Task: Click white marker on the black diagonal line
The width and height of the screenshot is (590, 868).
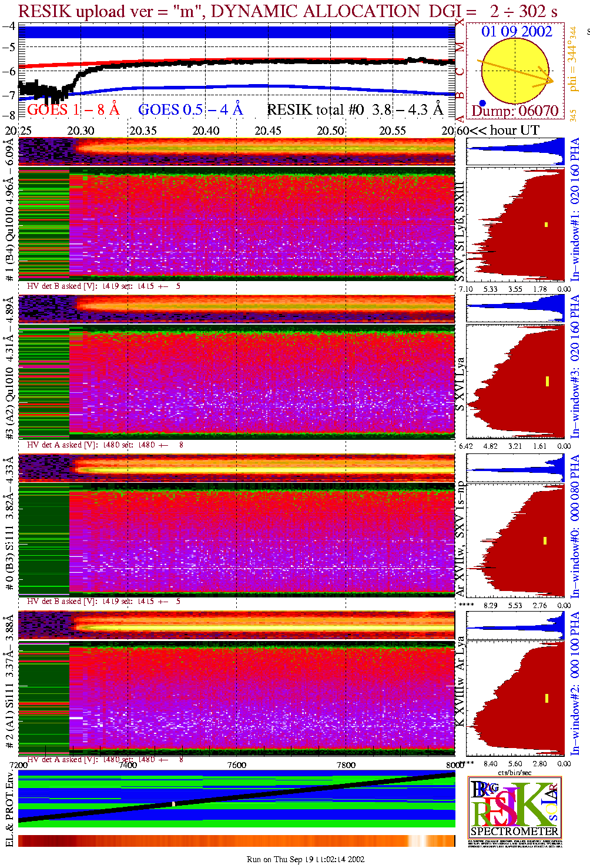Action: coord(173,804)
